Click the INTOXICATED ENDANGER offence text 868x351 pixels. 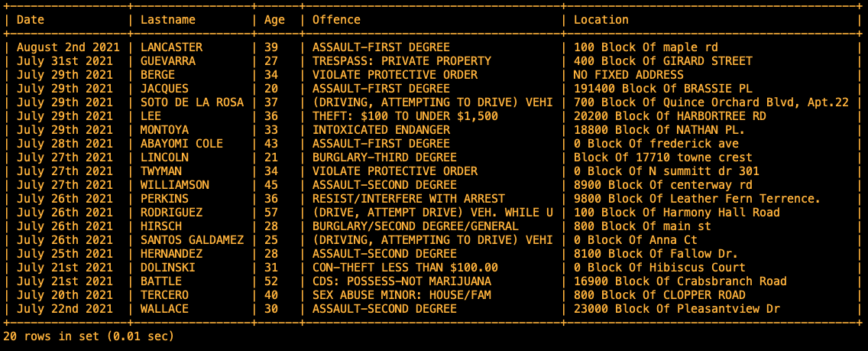click(x=381, y=130)
